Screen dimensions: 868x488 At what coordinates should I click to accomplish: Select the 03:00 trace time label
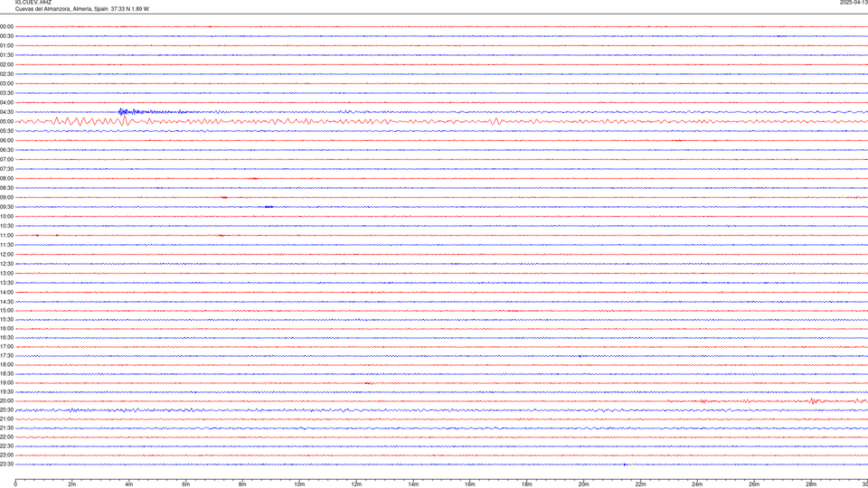pyautogui.click(x=6, y=83)
